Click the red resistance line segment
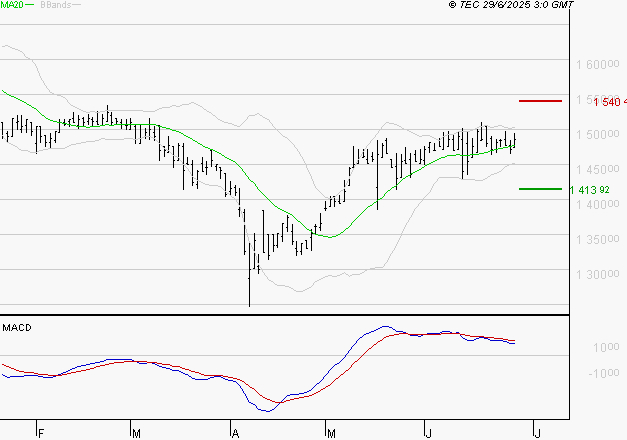 (540, 101)
